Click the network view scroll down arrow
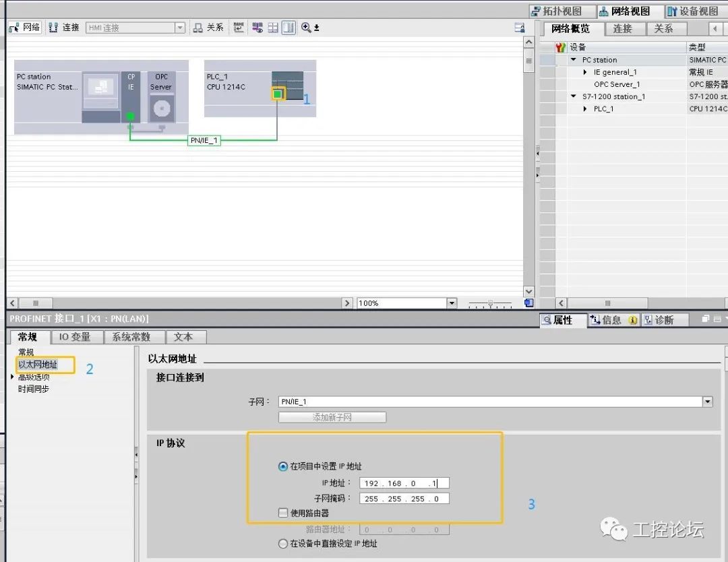 (528, 291)
